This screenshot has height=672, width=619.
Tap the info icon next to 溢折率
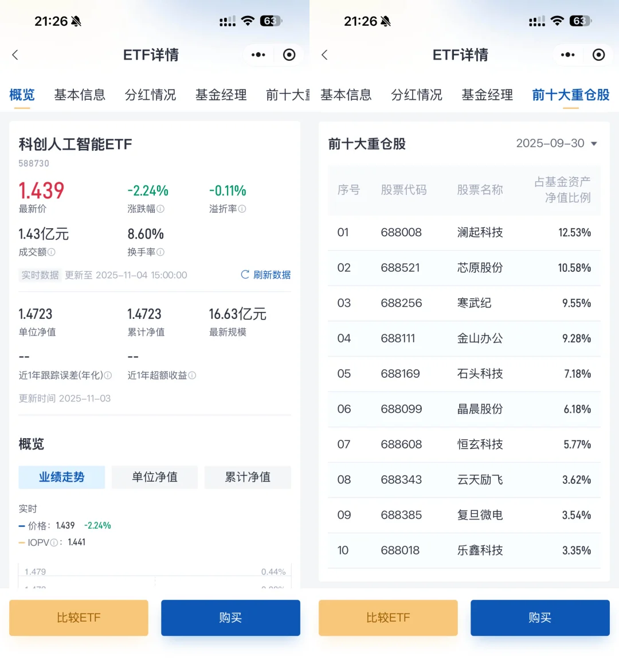tap(242, 209)
